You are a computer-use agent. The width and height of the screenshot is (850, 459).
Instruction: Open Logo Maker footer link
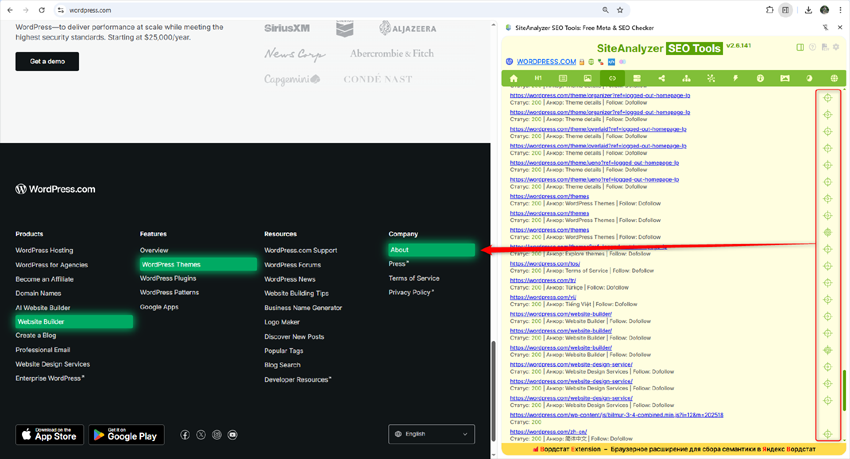pos(282,322)
